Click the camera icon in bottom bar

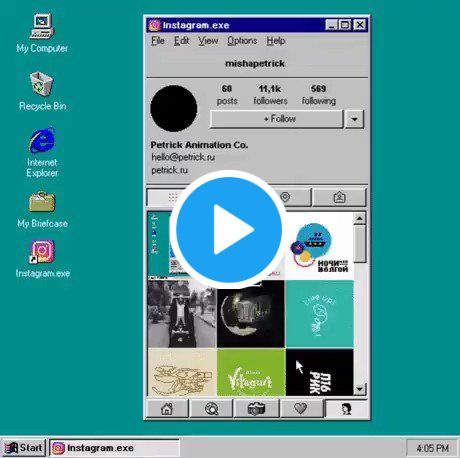click(x=256, y=408)
